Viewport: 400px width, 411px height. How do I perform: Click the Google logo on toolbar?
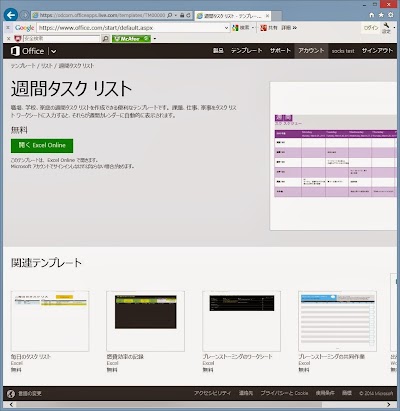(x=24, y=28)
